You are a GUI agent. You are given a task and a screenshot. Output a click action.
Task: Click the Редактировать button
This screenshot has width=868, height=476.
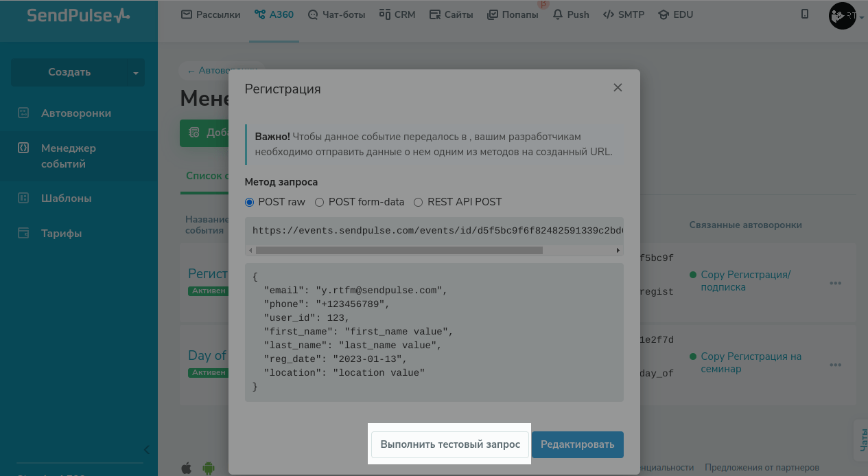click(x=577, y=444)
